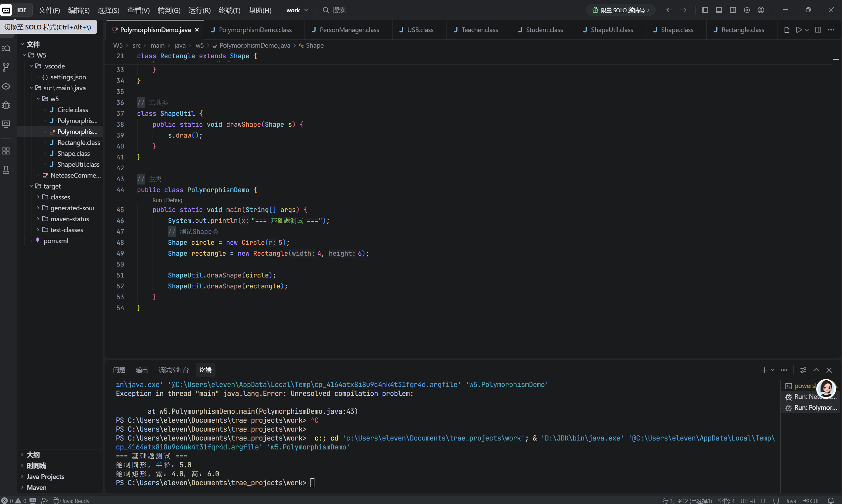The height and width of the screenshot is (504, 842).
Task: Open settings gear in title bar
Action: tap(747, 10)
